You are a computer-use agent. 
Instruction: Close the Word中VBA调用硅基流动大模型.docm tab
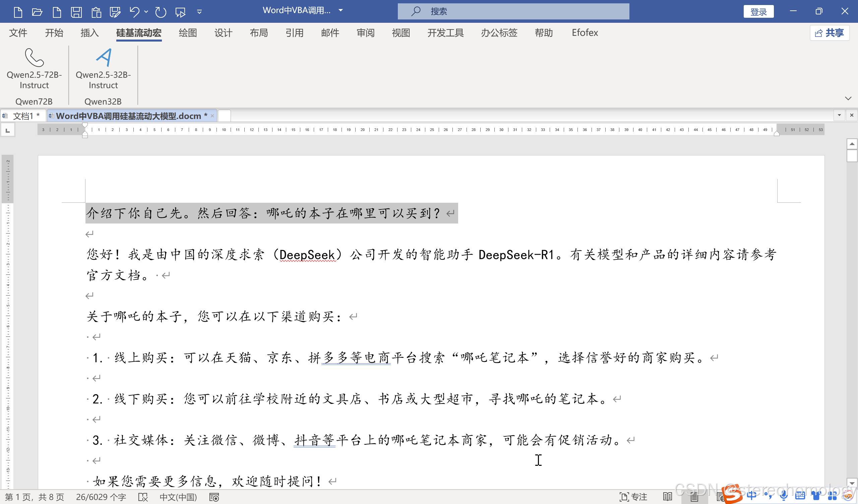point(212,116)
